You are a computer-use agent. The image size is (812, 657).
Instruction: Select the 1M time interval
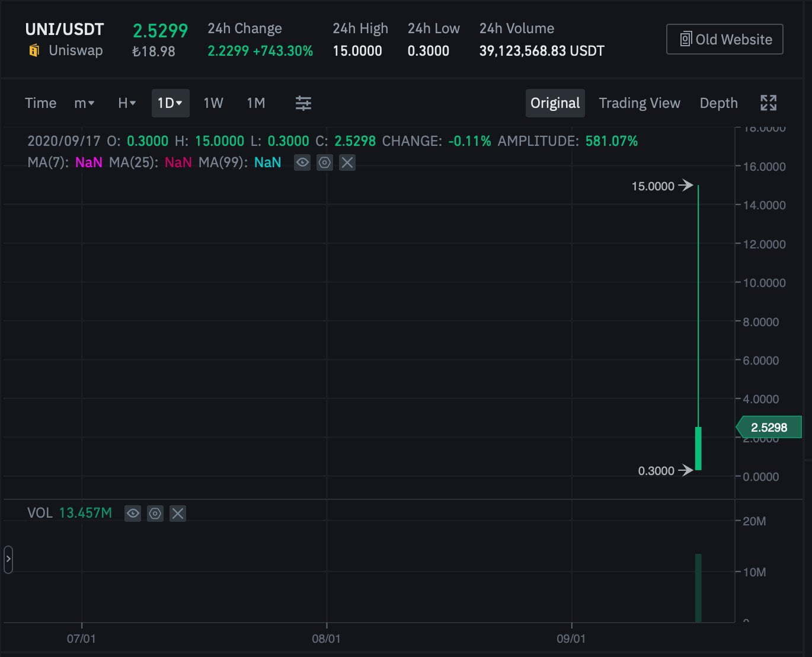[x=256, y=103]
